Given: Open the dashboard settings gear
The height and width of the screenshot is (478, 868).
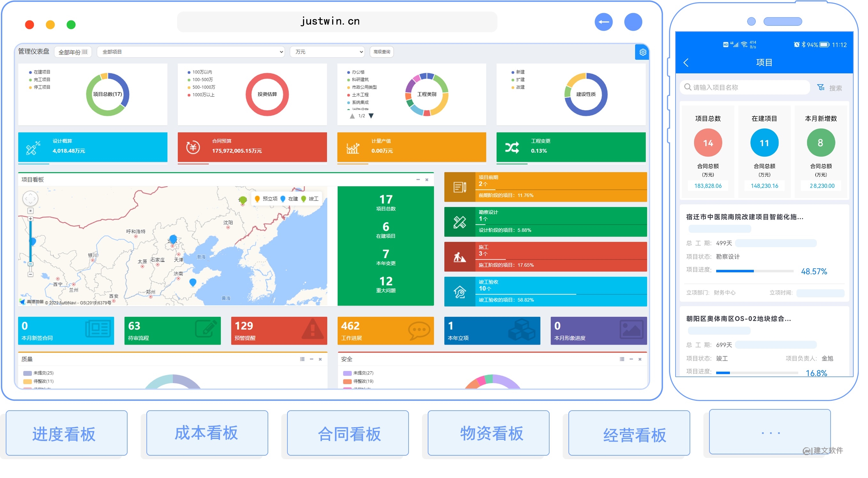Looking at the screenshot, I should click(x=643, y=52).
